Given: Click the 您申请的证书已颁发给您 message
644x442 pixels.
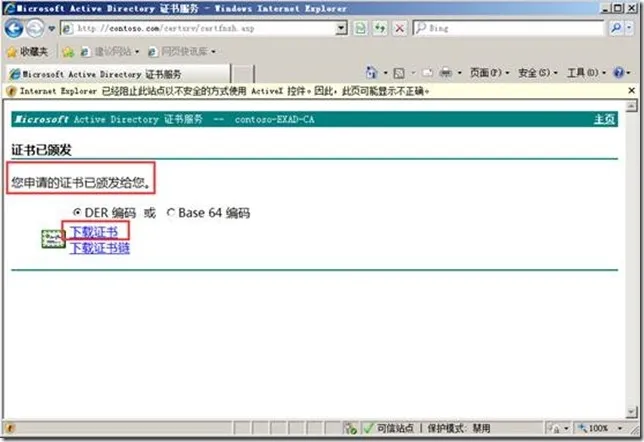Looking at the screenshot, I should [81, 182].
